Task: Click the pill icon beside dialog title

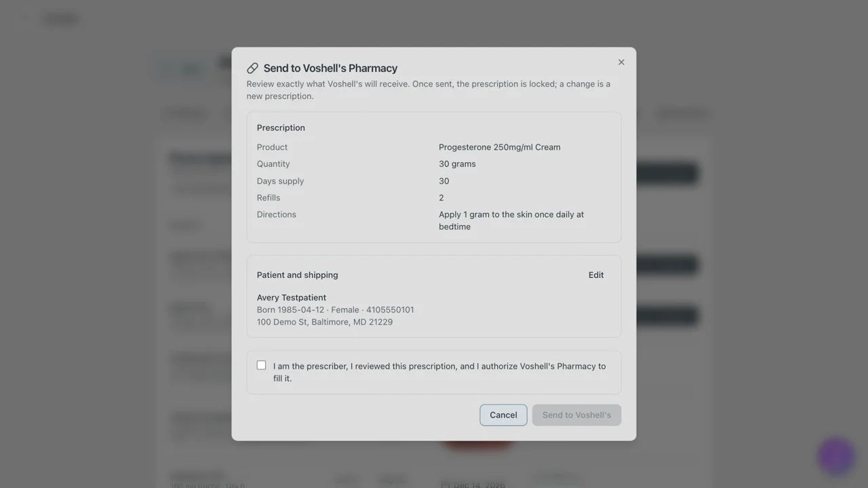Action: point(252,68)
